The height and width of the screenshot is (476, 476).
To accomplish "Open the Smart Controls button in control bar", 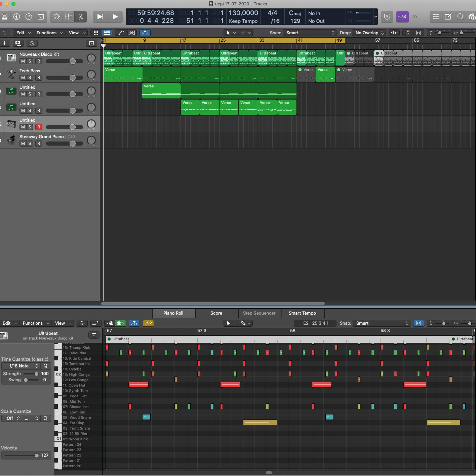I will pos(56,17).
